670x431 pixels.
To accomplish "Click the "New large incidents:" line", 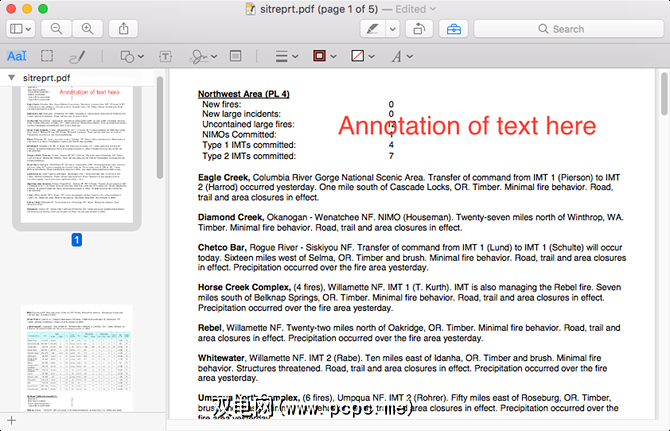I will (241, 114).
